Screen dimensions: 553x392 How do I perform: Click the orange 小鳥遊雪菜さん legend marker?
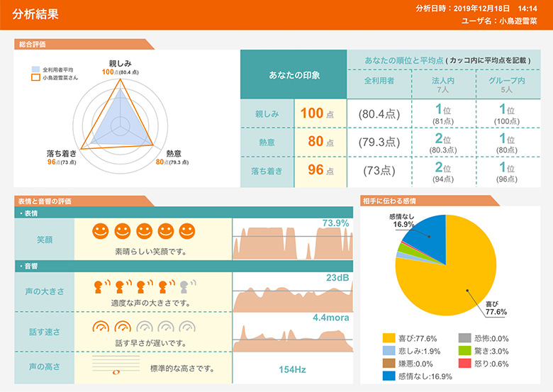[x=35, y=78]
